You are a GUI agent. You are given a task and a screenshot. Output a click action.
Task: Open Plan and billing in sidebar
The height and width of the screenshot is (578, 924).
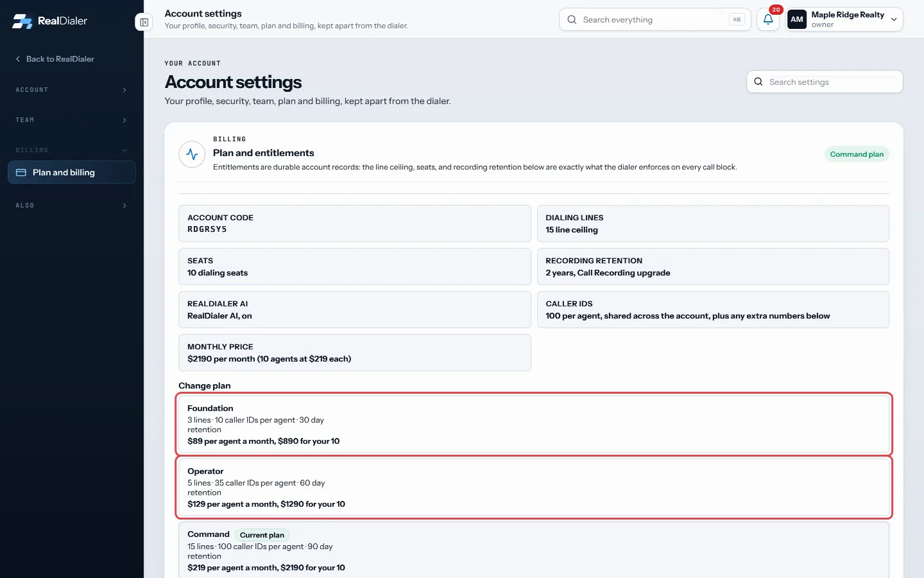pyautogui.click(x=72, y=172)
